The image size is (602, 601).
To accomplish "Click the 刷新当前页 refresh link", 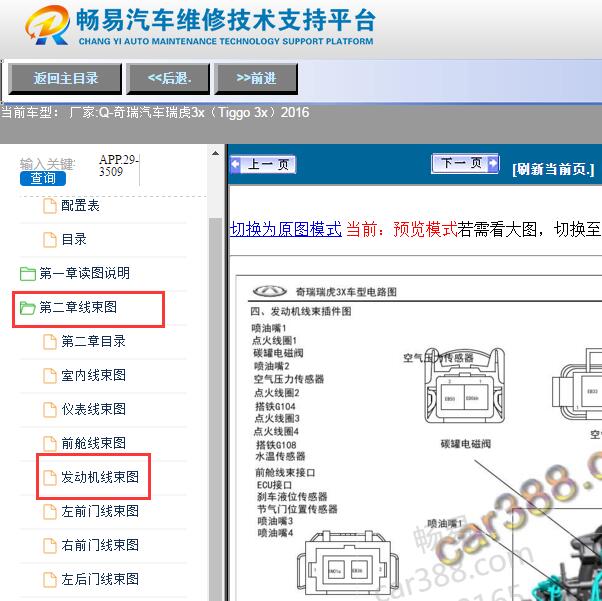I will 553,169.
